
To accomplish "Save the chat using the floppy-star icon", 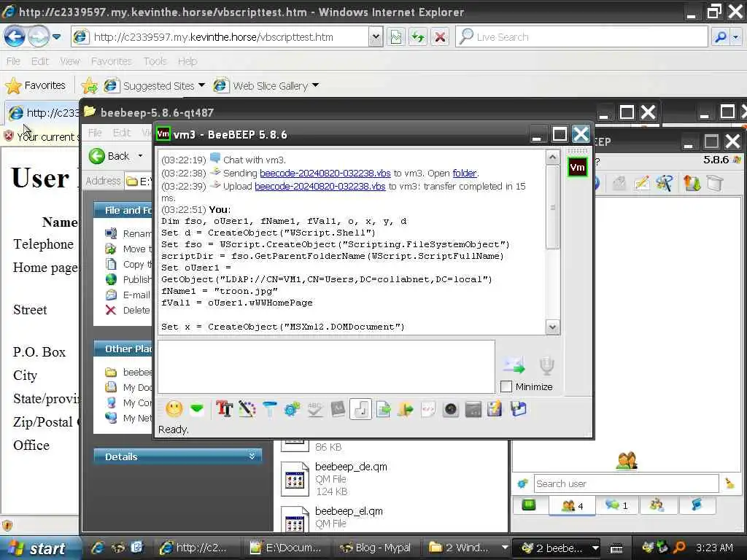I will [495, 409].
